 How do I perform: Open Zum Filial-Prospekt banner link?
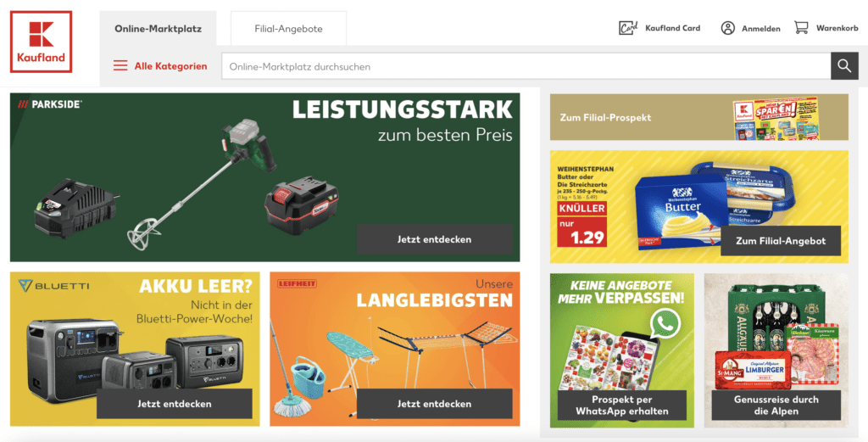pyautogui.click(x=698, y=117)
